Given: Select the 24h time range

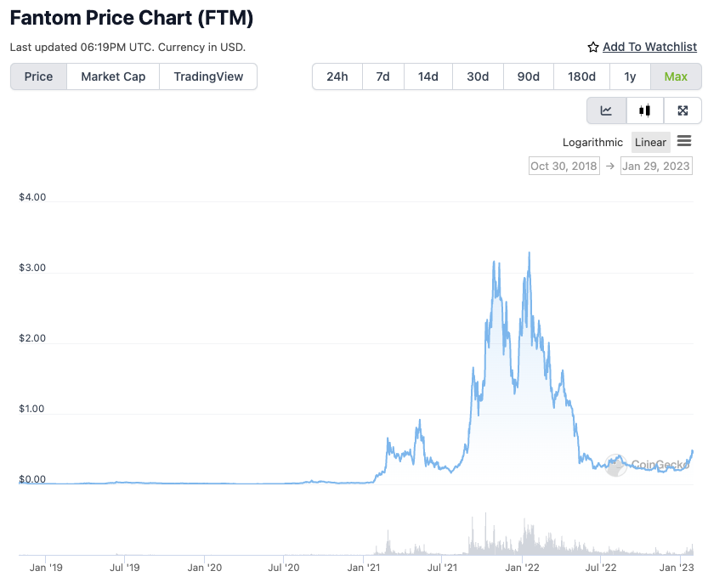Looking at the screenshot, I should 337,76.
